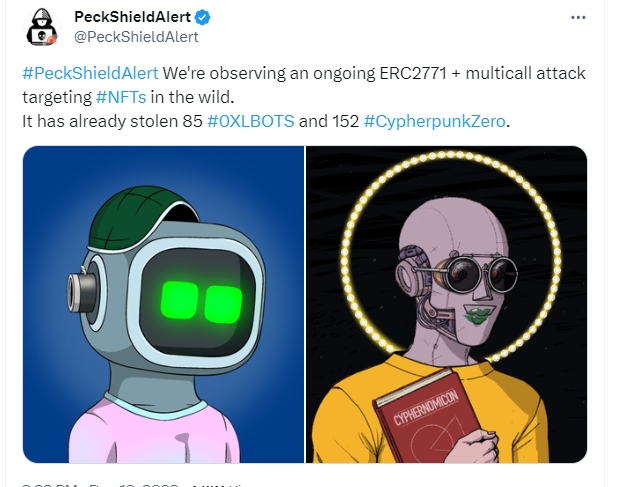The height and width of the screenshot is (487, 634).
Task: Click the robot's glowing green eyes
Action: (x=201, y=302)
